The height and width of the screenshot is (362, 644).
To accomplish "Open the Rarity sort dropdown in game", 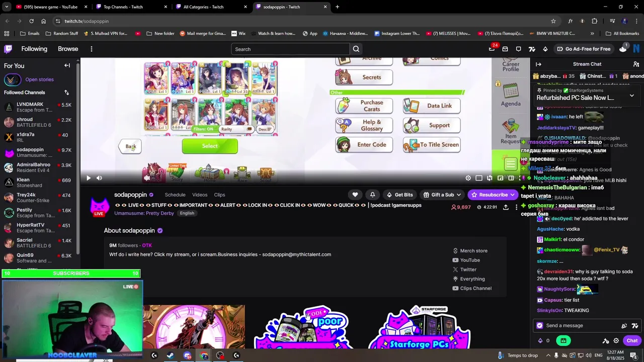I will pyautogui.click(x=236, y=129).
